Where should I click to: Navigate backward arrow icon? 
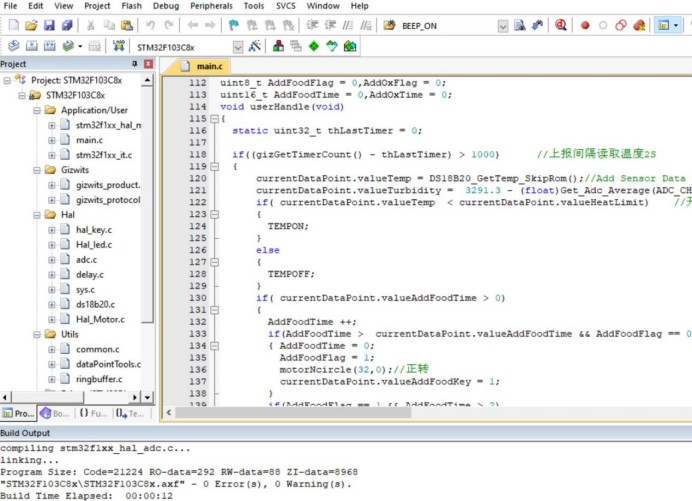click(x=192, y=25)
